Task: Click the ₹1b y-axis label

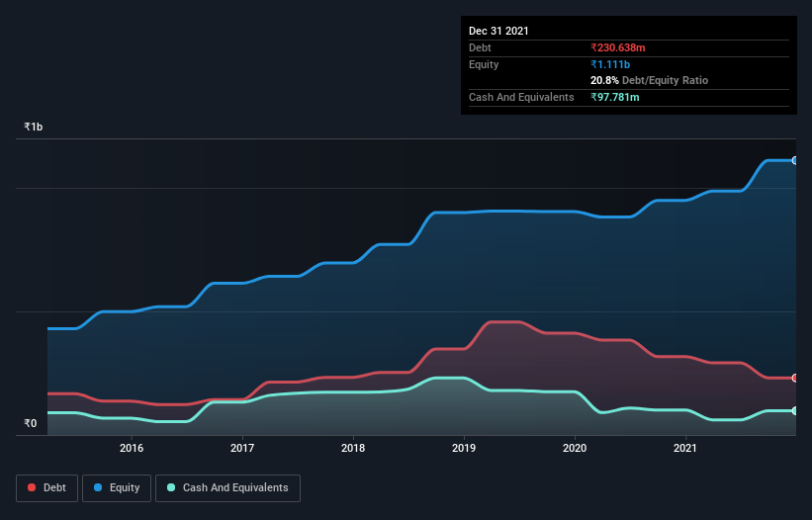Action: [x=34, y=127]
